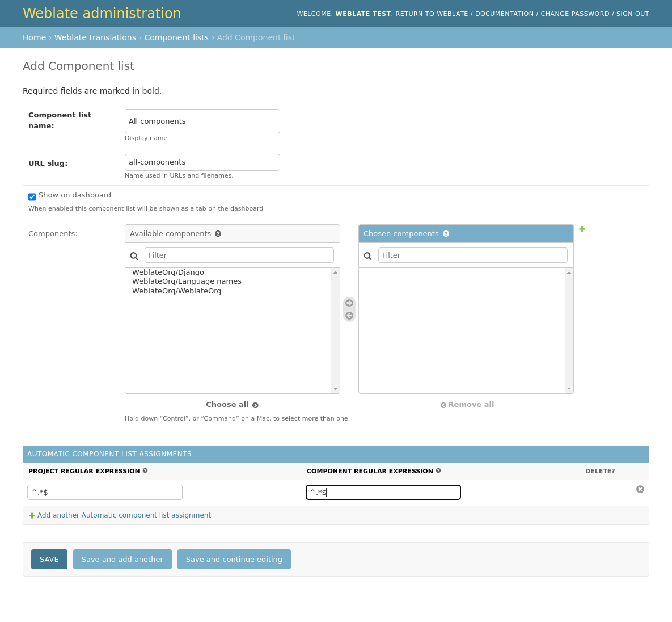Click Remove all components link
The height and width of the screenshot is (622, 672).
click(x=467, y=405)
